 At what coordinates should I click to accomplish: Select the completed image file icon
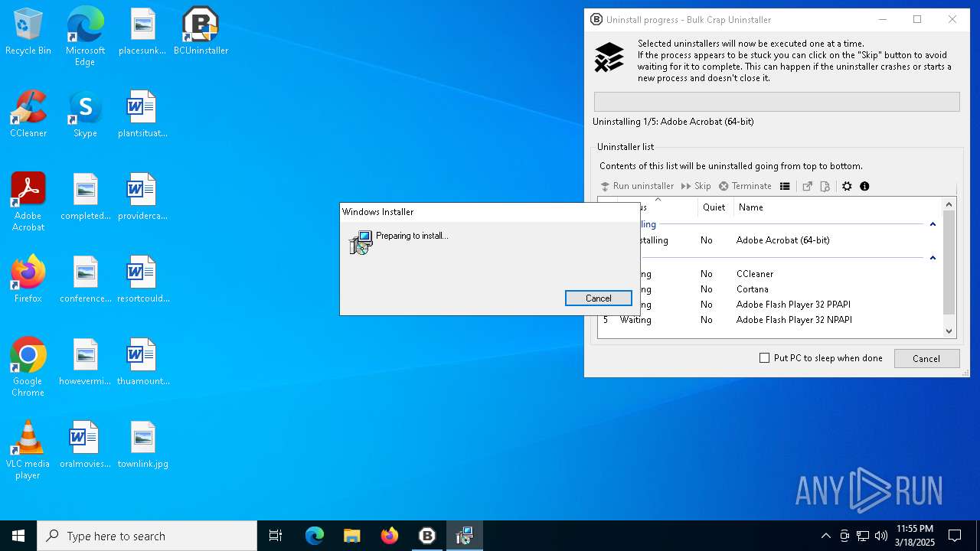(x=85, y=197)
